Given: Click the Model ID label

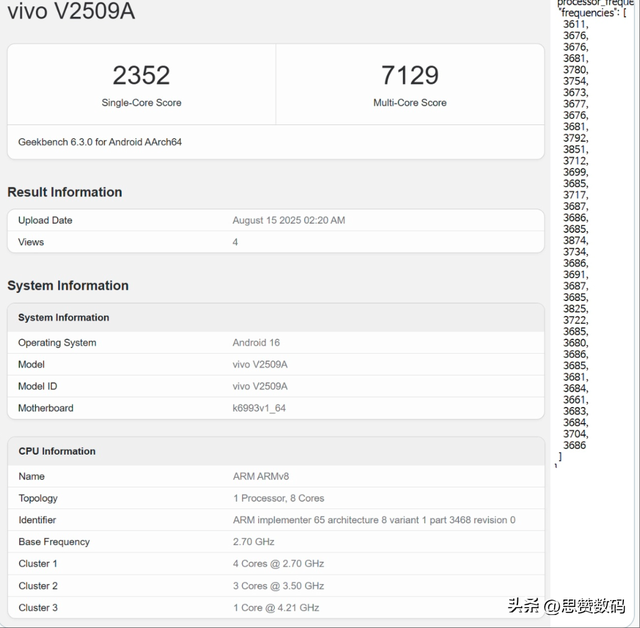Looking at the screenshot, I should coord(38,386).
